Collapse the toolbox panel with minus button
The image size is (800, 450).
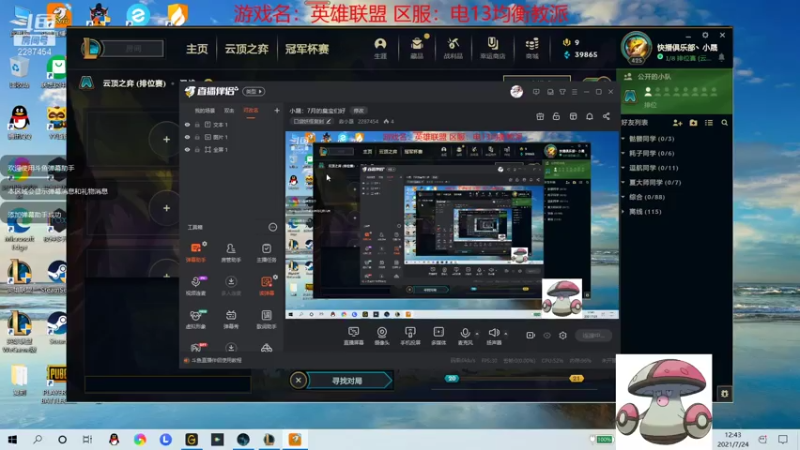tap(272, 227)
